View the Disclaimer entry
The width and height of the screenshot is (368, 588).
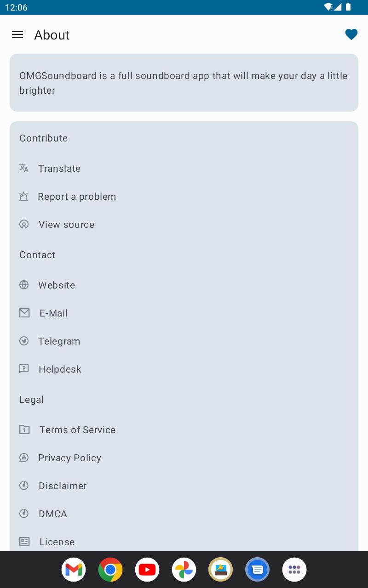[63, 486]
